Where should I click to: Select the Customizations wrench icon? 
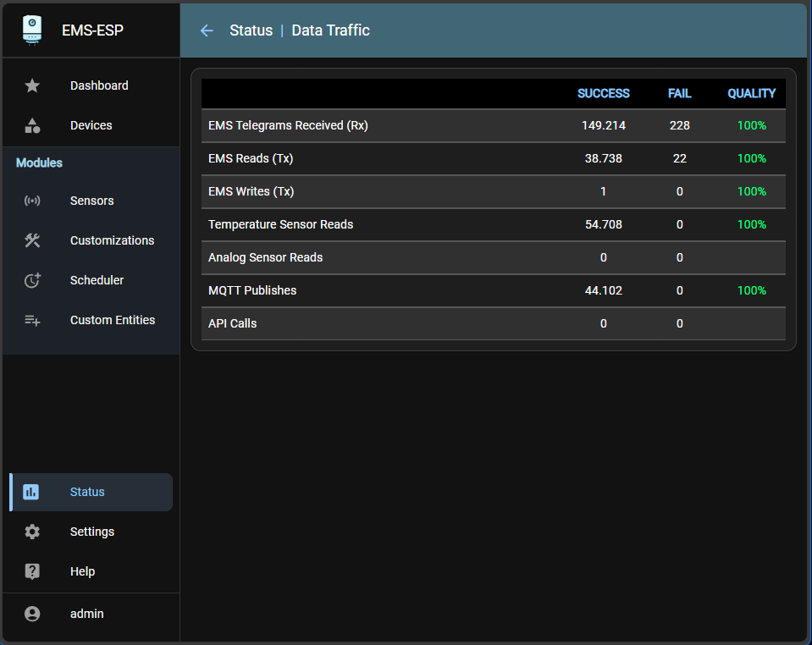(31, 240)
